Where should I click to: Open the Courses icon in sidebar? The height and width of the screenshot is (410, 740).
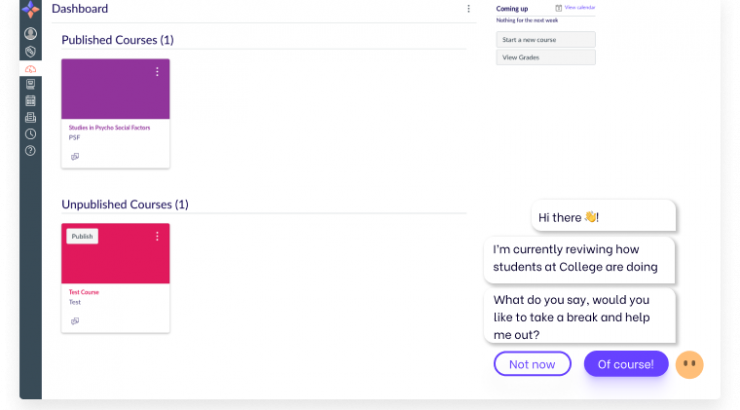point(30,85)
